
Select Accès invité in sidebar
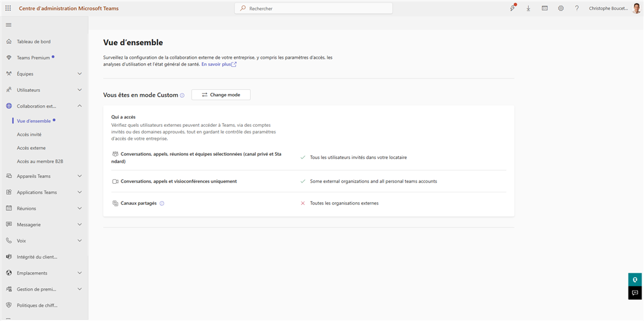(29, 134)
